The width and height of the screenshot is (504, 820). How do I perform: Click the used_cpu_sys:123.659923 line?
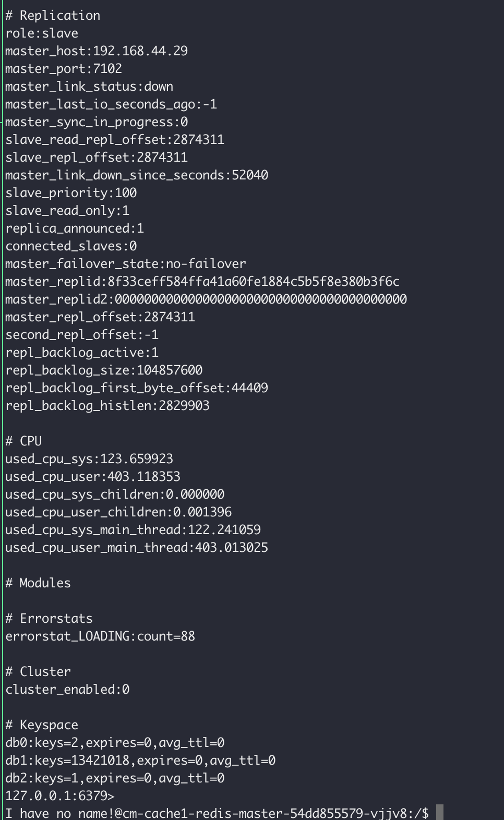click(89, 459)
